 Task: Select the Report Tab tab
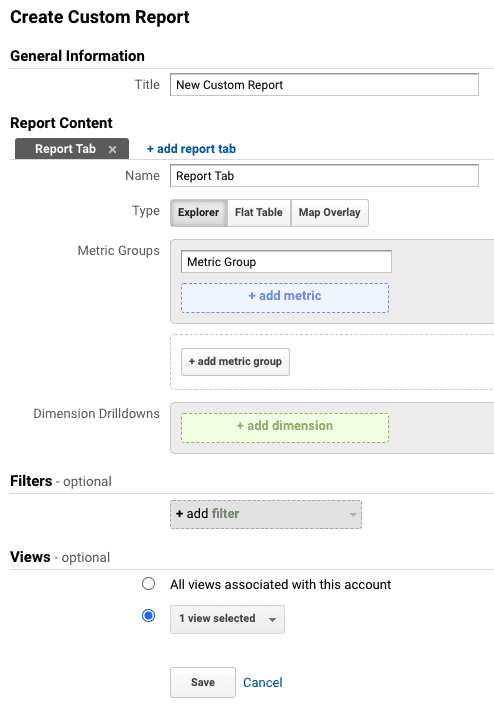point(66,149)
